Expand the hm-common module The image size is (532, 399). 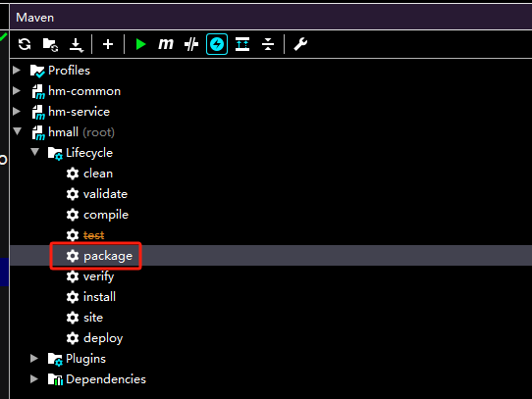(17, 91)
